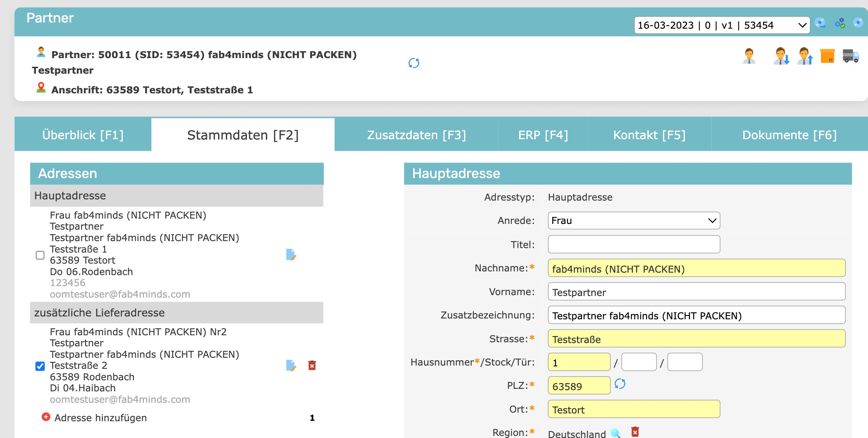Click the person with down arrow icon
The height and width of the screenshot is (438, 868).
pos(781,56)
